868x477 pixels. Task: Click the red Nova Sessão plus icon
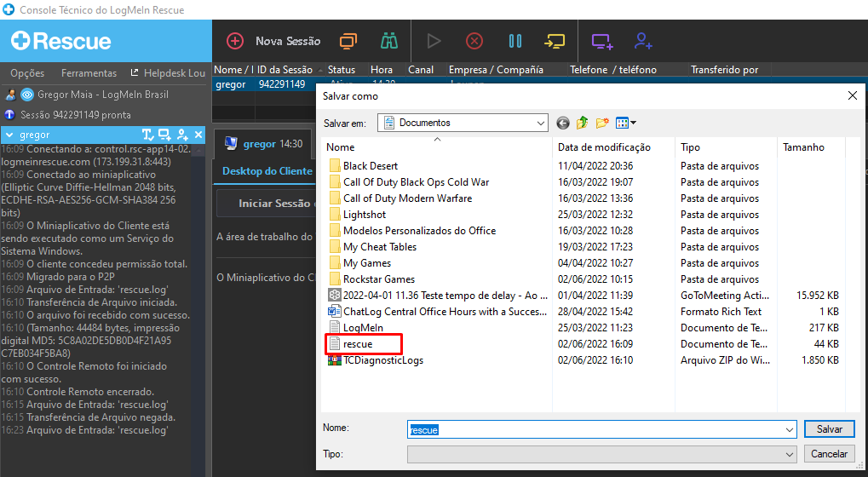pyautogui.click(x=235, y=41)
